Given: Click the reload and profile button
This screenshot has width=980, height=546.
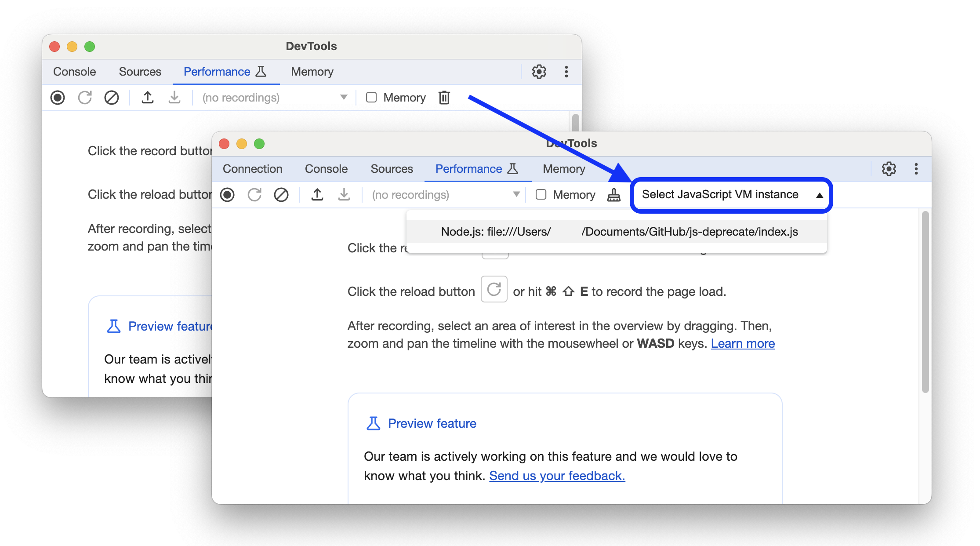Looking at the screenshot, I should coord(254,195).
